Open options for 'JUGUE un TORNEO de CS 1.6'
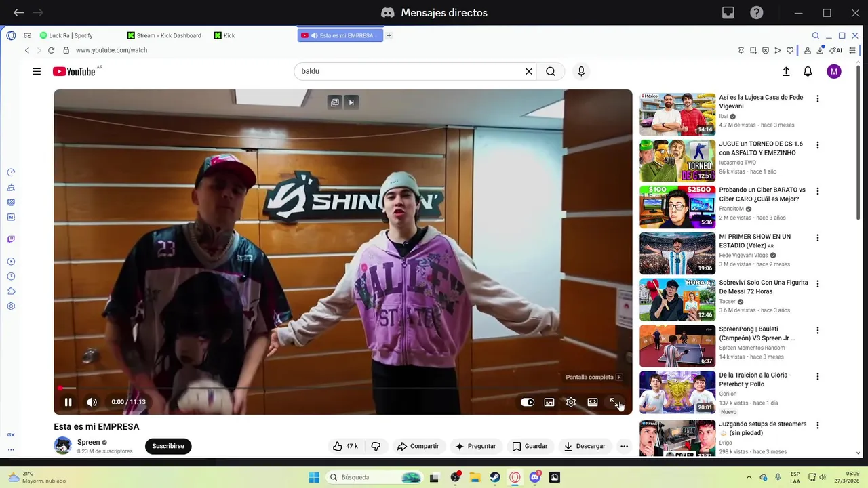The image size is (868, 488). [818, 145]
